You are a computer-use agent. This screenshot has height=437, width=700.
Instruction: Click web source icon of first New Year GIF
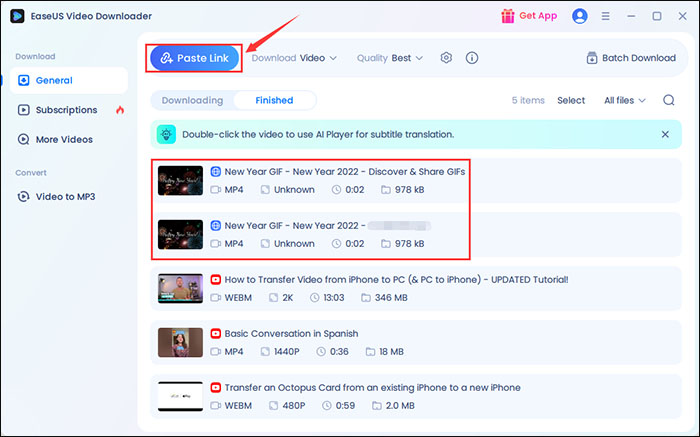(x=216, y=171)
